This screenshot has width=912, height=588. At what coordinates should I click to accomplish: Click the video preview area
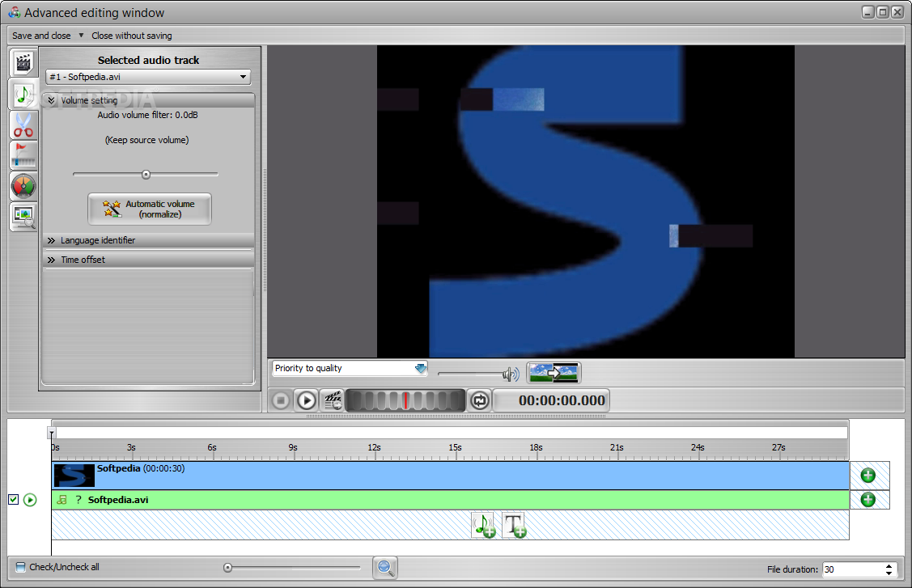tap(586, 201)
